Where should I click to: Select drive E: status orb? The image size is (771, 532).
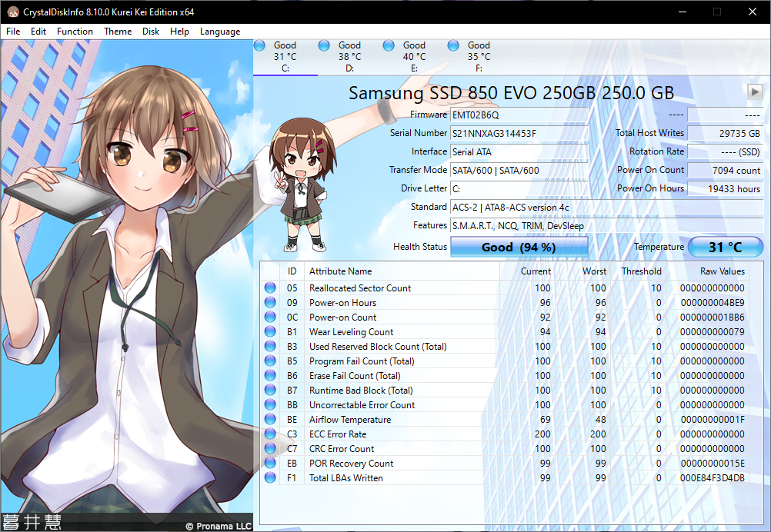pos(389,45)
